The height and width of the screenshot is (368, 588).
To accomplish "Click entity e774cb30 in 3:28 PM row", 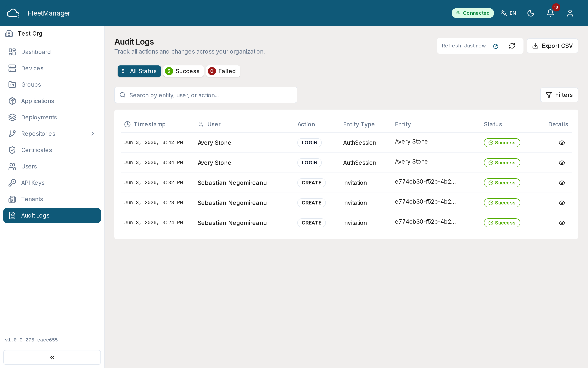I will (425, 202).
